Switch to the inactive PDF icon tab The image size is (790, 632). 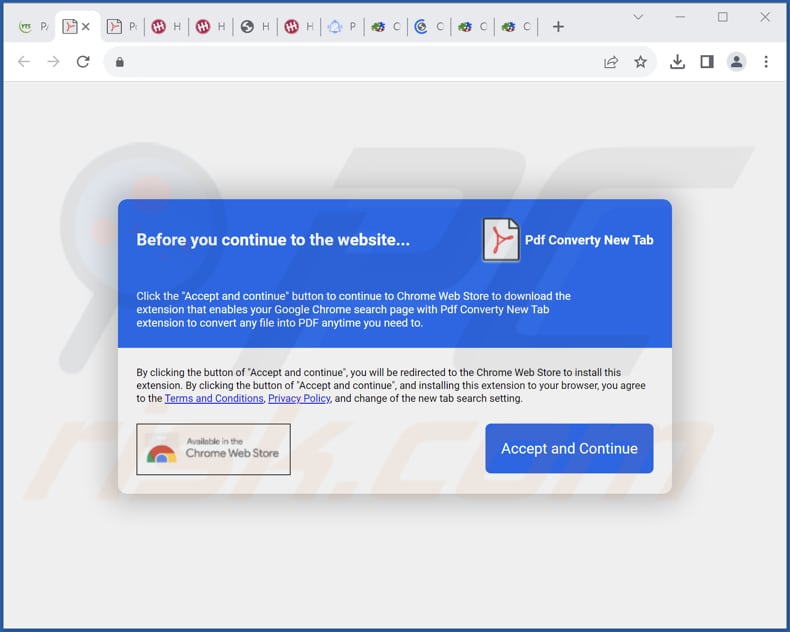[122, 27]
